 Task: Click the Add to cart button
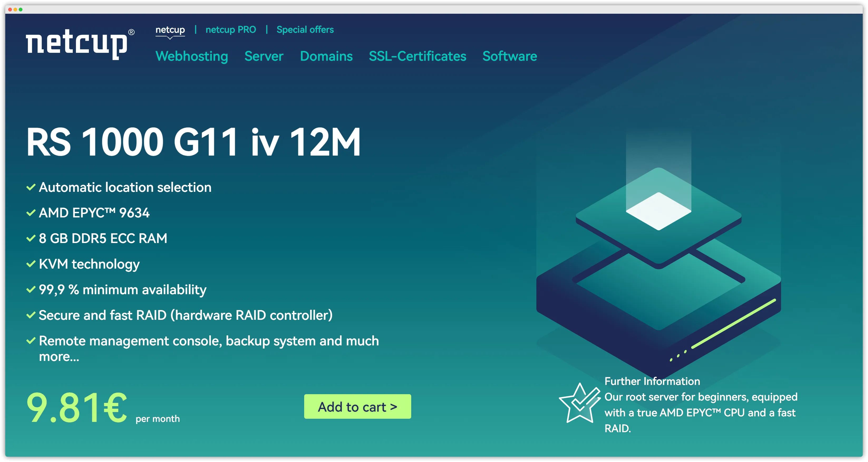coord(357,406)
